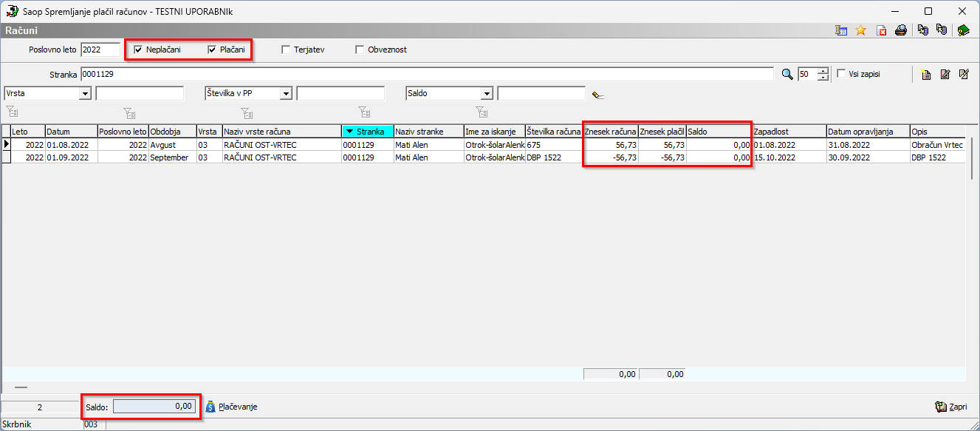Enable the Obveznost checkbox
Screen dimensions: 980x431
tap(360, 50)
